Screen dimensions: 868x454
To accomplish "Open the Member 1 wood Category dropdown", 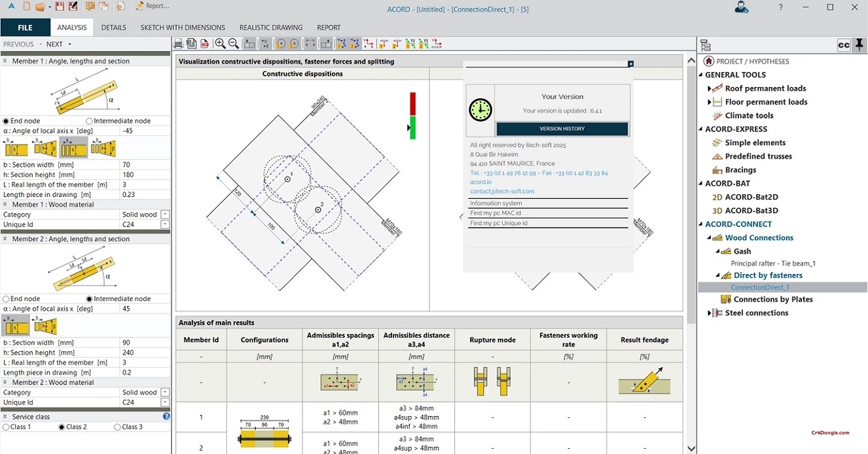I will [166, 214].
